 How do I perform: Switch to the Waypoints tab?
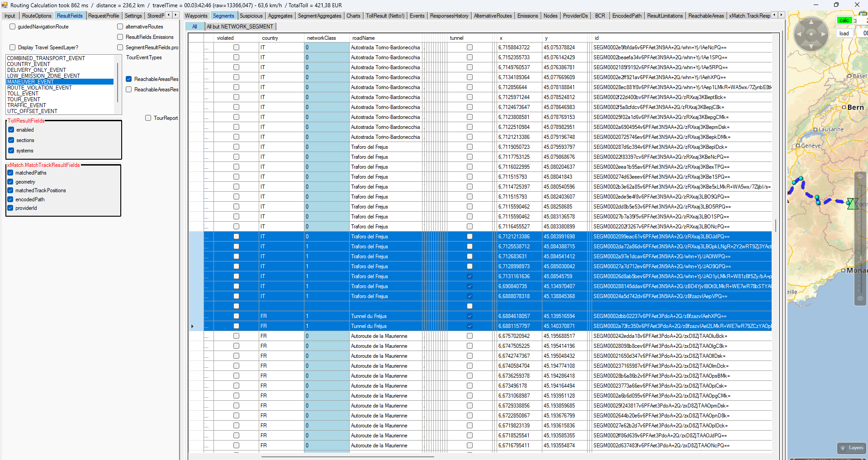[x=196, y=16]
